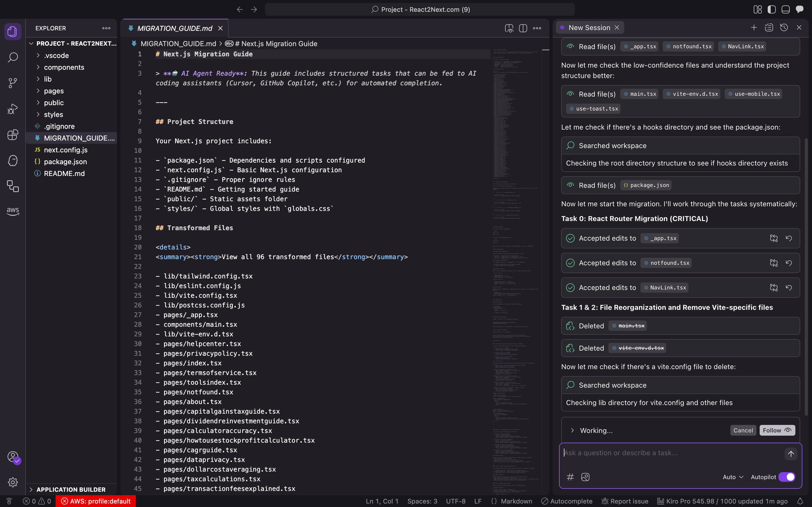Open the AWS panel from the sidebar

pyautogui.click(x=13, y=211)
